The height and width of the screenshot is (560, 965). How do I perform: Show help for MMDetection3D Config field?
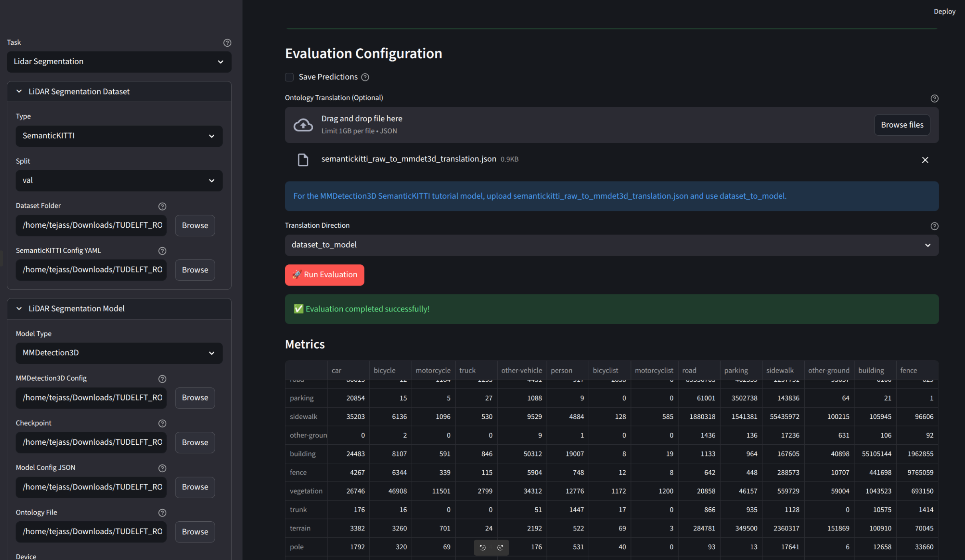tap(162, 379)
